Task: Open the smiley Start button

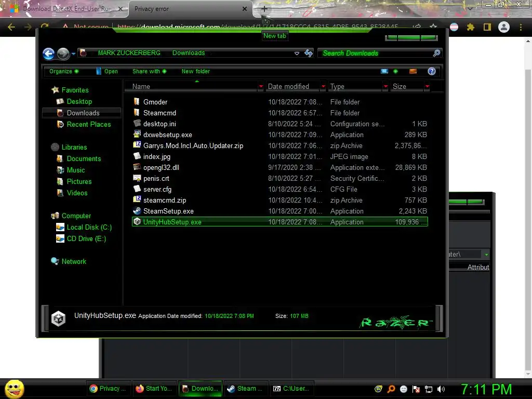Action: click(14, 389)
